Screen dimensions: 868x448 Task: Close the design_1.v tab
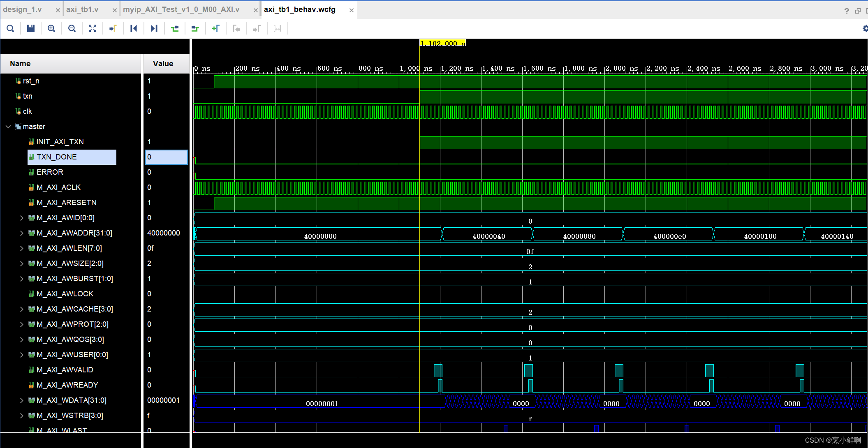coord(58,10)
